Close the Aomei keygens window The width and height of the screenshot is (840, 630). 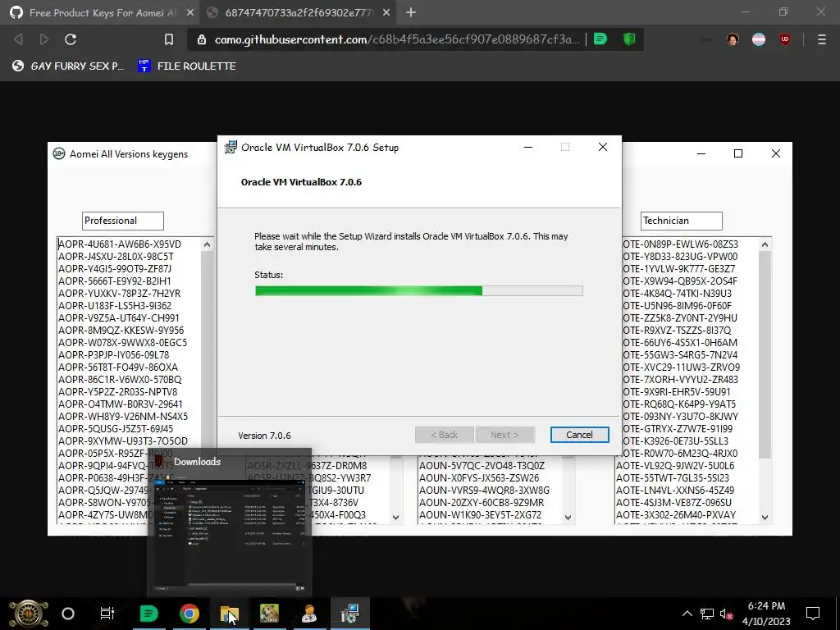(x=776, y=153)
